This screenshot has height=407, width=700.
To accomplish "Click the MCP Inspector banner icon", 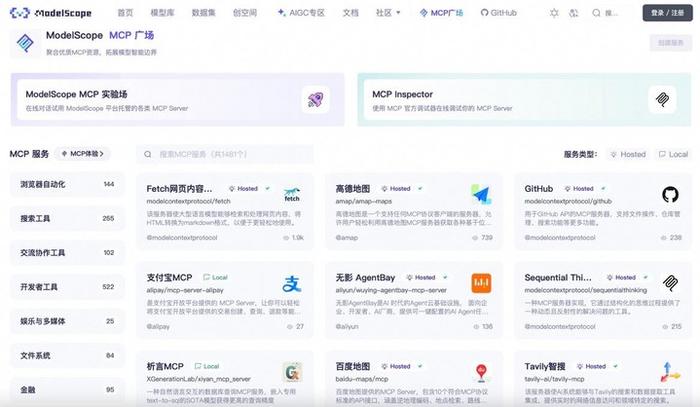I will pyautogui.click(x=662, y=99).
